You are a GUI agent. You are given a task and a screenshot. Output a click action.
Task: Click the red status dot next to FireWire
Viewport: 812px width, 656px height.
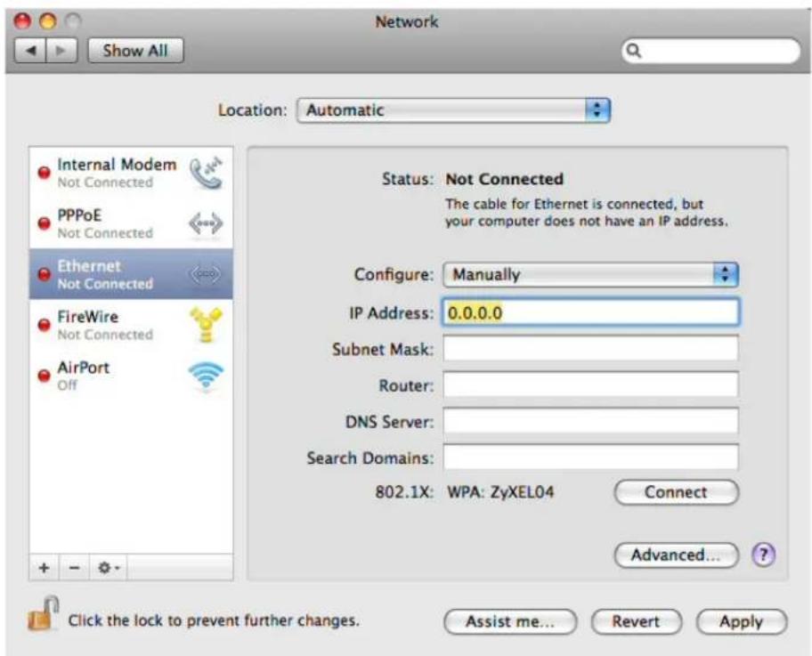[45, 325]
